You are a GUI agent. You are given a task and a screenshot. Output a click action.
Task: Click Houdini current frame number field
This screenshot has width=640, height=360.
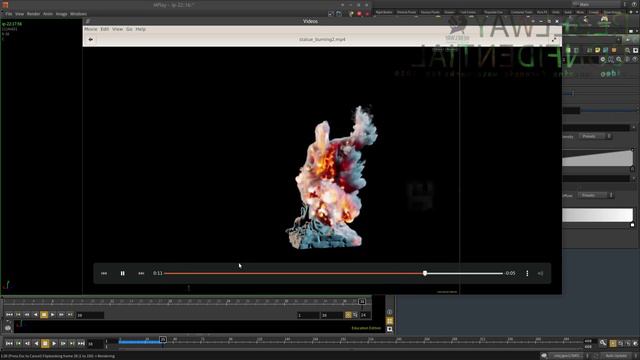95,344
